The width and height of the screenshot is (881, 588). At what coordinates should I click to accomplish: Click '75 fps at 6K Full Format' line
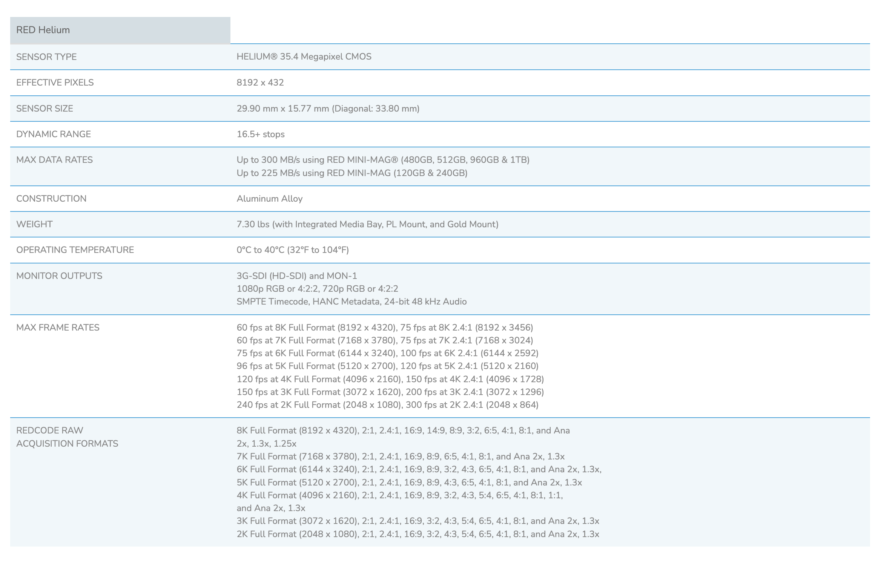point(387,353)
